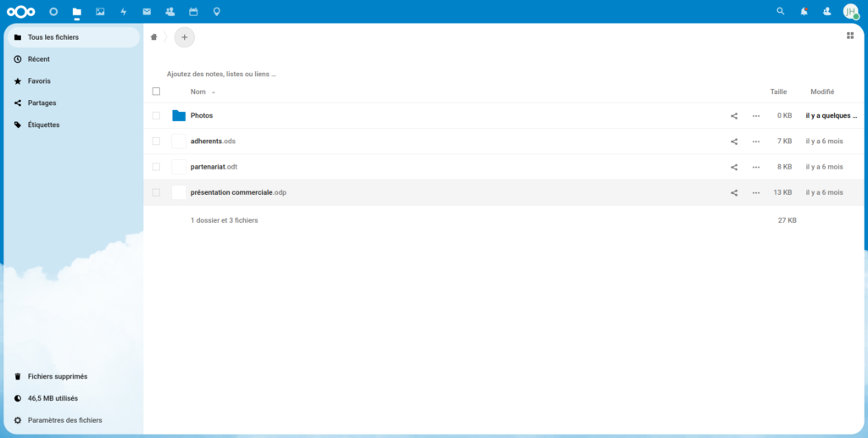Sort by the Taille column
Image resolution: width=868 pixels, height=438 pixels.
tap(778, 91)
